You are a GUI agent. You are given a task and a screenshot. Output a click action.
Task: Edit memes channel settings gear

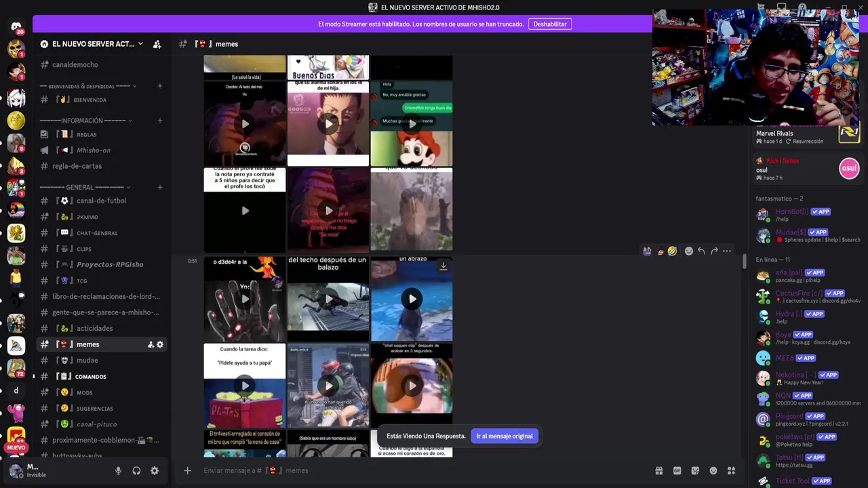[160, 344]
